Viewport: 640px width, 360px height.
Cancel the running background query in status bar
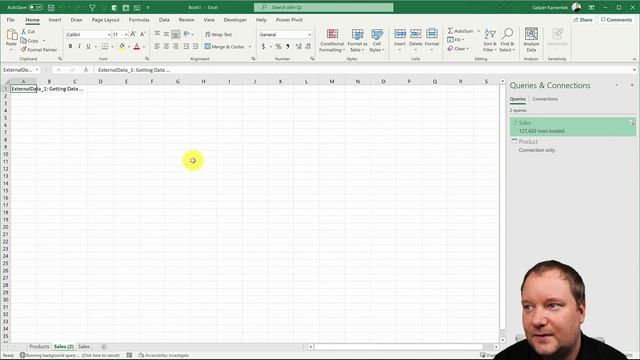point(69,355)
